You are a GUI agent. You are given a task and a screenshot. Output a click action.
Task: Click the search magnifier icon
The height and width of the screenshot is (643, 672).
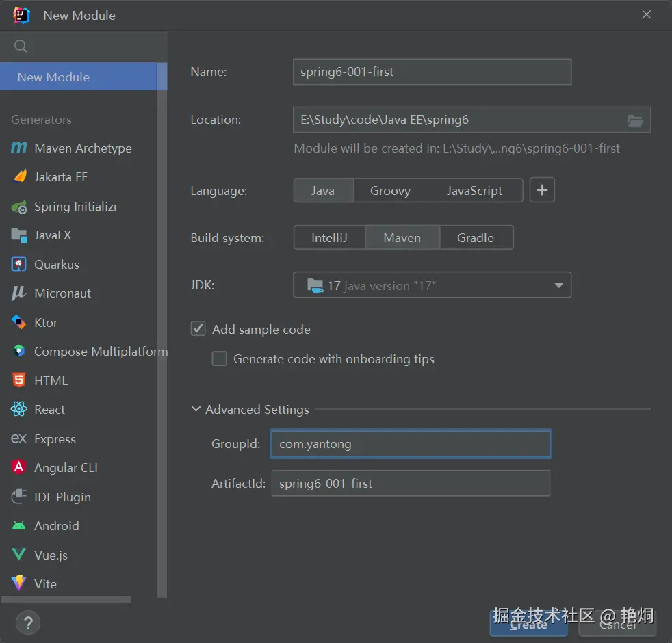[21, 46]
